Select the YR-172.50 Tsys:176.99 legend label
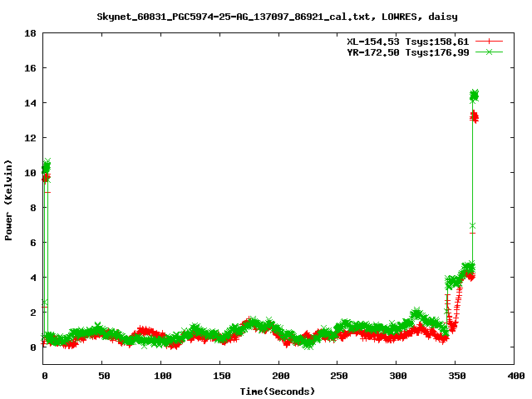 pyautogui.click(x=407, y=52)
